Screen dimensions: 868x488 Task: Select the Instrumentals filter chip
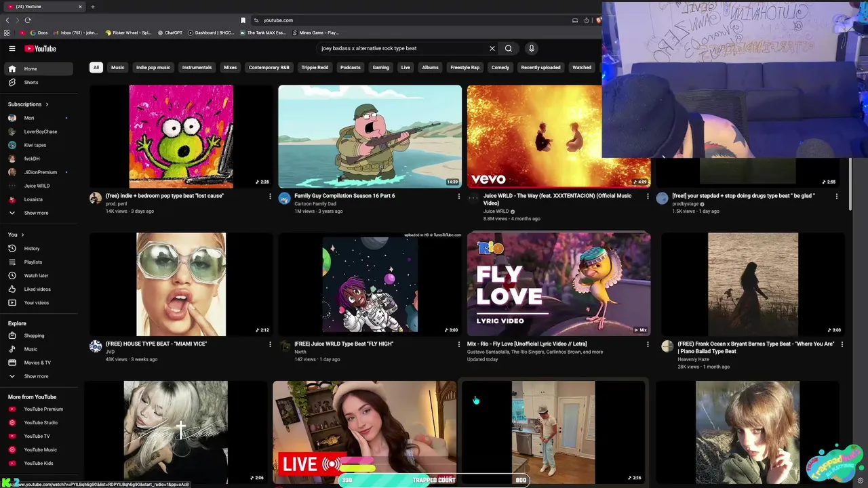(197, 67)
